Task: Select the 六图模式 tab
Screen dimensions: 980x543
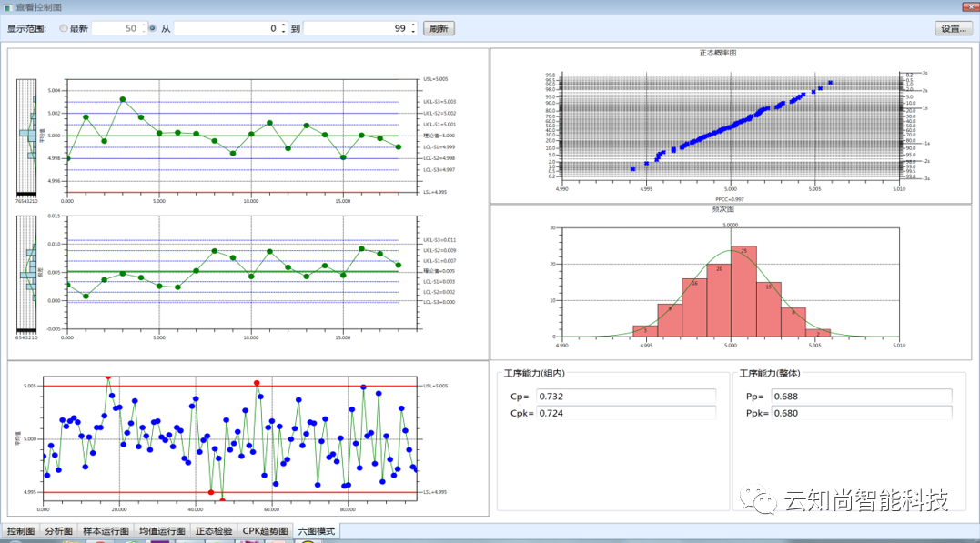Action: tap(317, 531)
